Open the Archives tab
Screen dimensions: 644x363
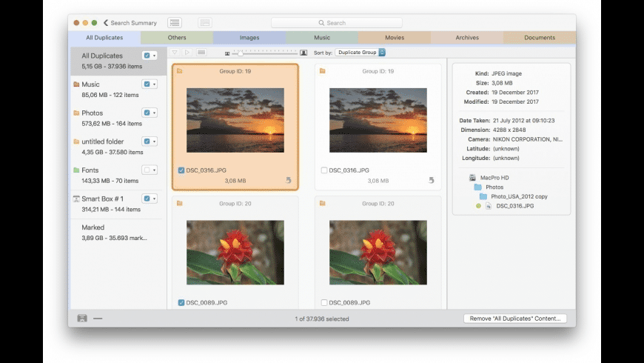pyautogui.click(x=467, y=37)
